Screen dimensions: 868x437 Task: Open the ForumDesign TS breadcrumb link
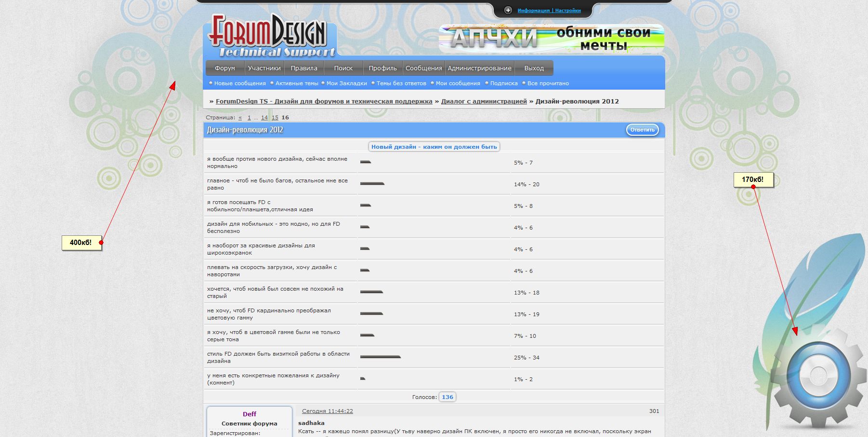click(x=324, y=102)
